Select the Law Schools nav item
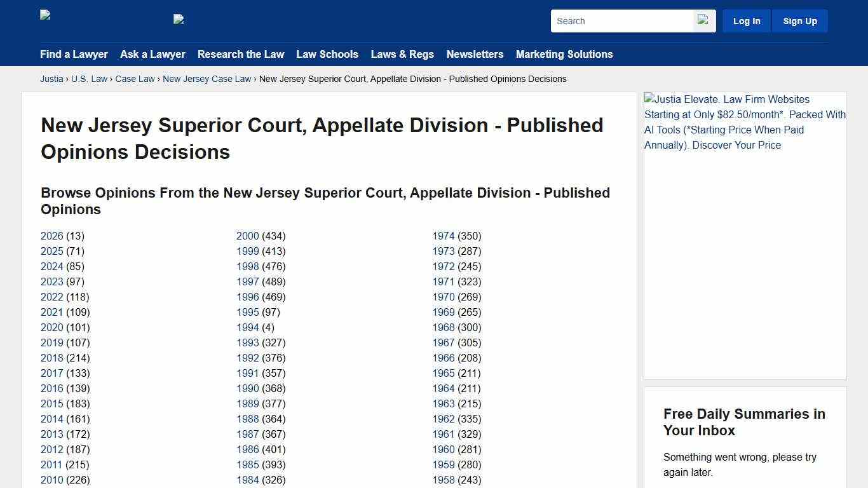The height and width of the screenshot is (488, 868). point(327,55)
